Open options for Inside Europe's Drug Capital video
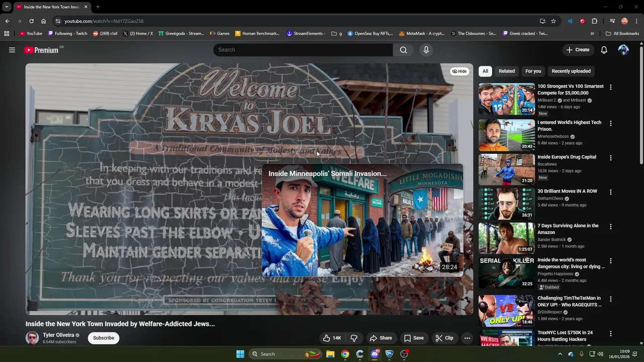The width and height of the screenshot is (644, 362). click(611, 158)
